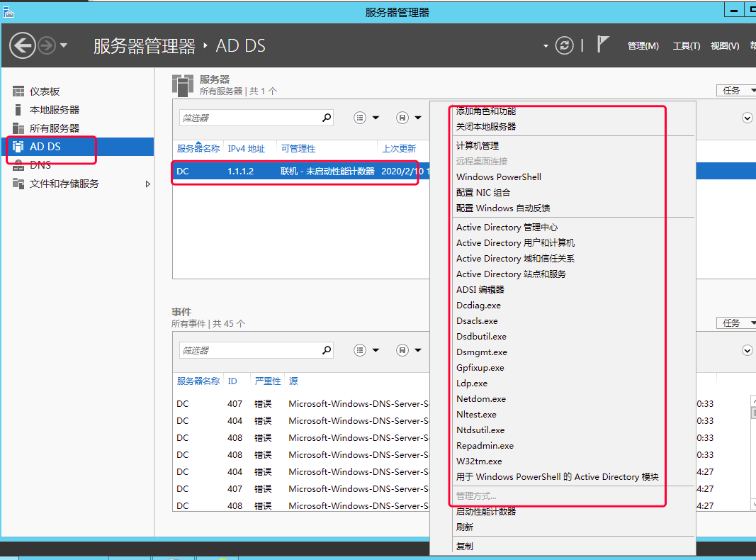Sort by 服务器名称 column in servers
Viewport: 756px width, 560px height.
(x=198, y=149)
